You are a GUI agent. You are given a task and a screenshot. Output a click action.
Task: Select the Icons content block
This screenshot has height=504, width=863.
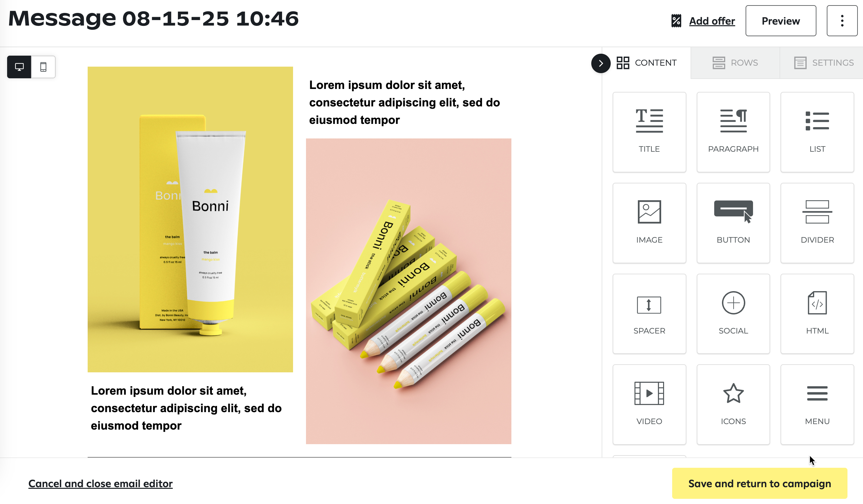pyautogui.click(x=733, y=404)
